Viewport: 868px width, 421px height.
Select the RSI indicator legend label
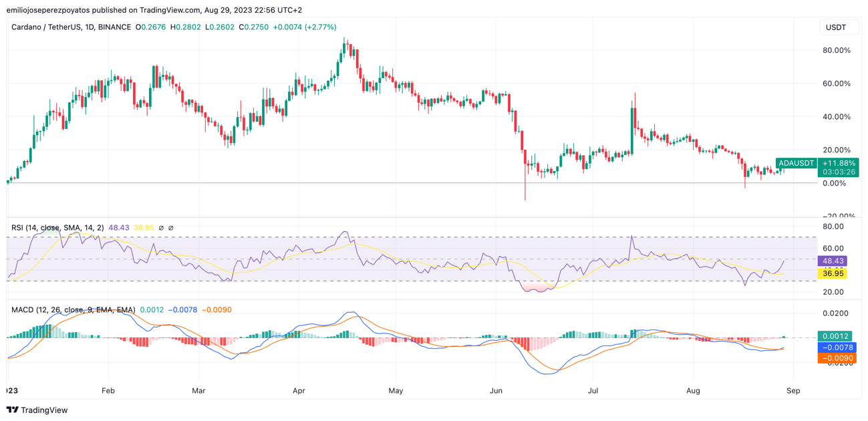57,228
